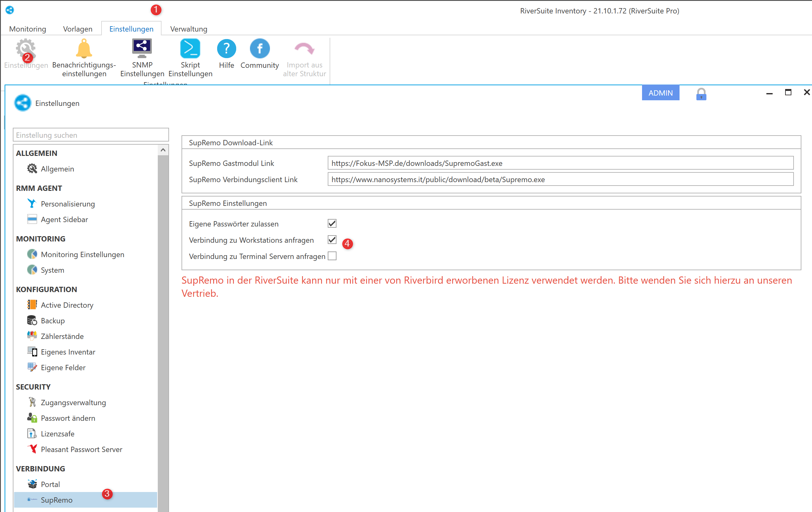Switch to the Monitoring ribbon tab

(28, 29)
